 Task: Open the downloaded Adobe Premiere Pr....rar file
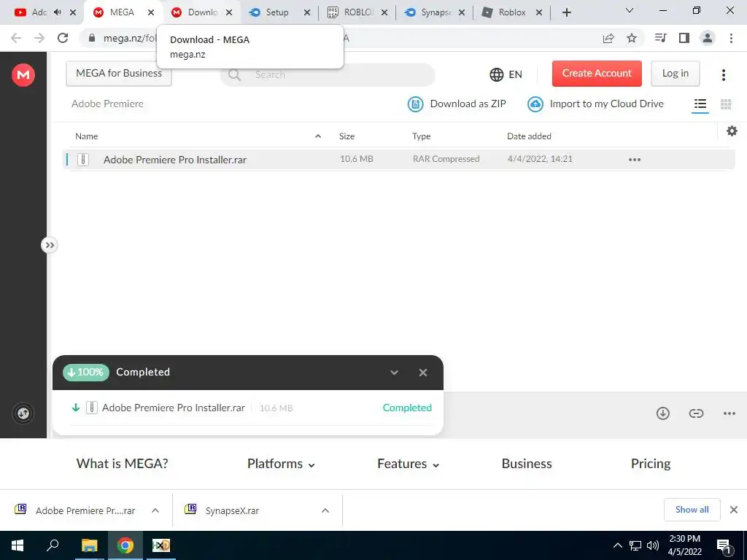coord(75,510)
